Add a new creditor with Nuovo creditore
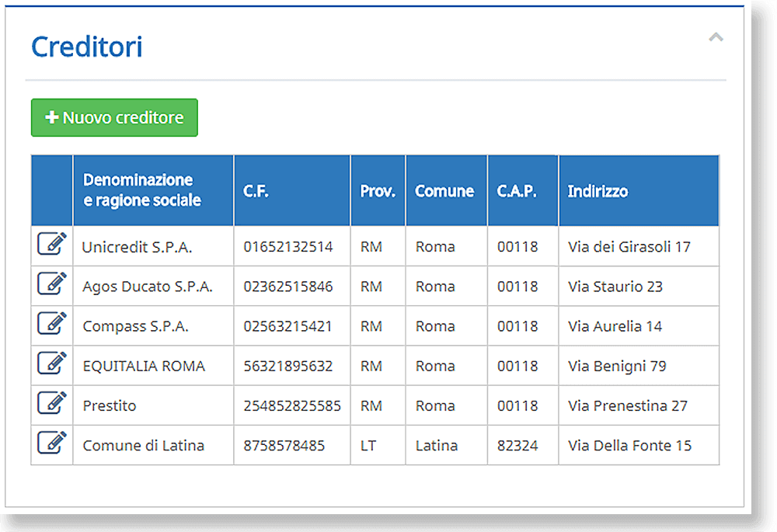The height and width of the screenshot is (532, 777). point(114,117)
